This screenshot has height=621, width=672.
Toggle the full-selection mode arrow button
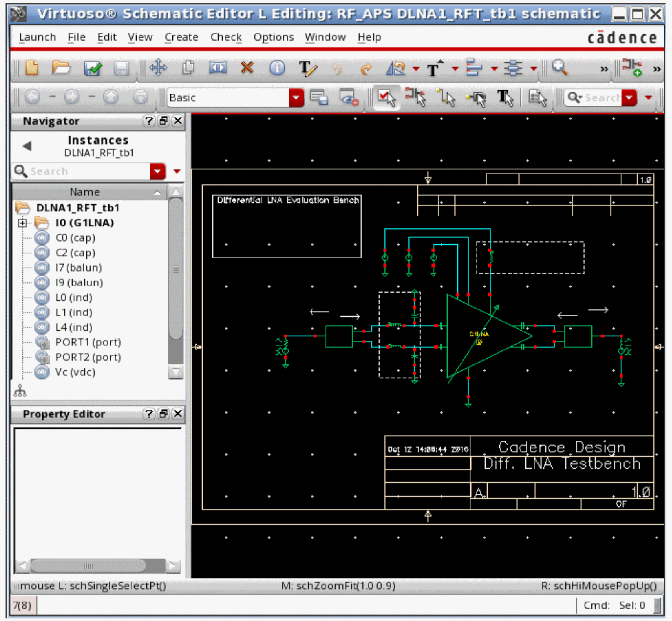coord(387,98)
